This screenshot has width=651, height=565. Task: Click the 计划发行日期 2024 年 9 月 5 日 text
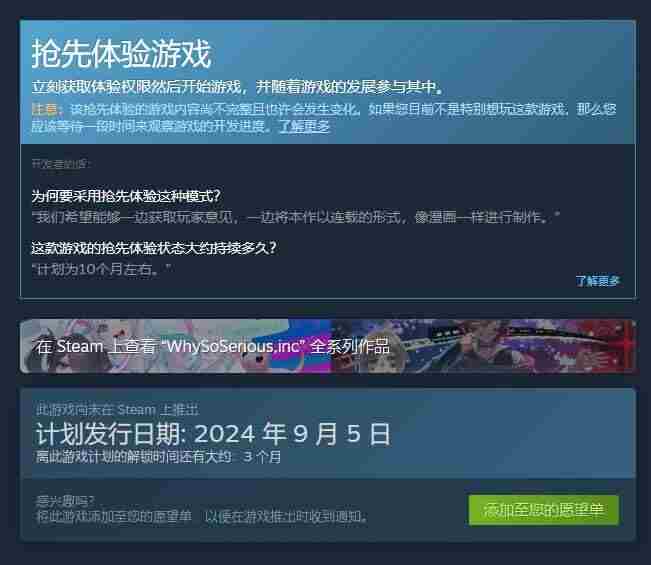point(213,434)
